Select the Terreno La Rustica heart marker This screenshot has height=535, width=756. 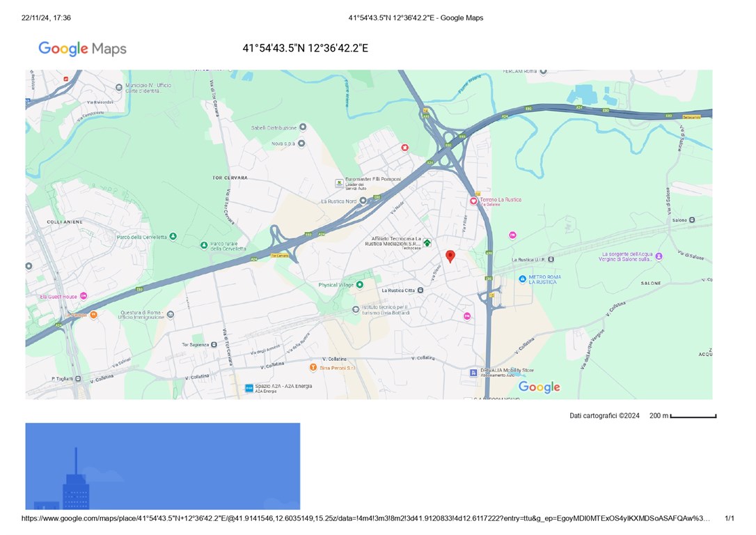coord(474,201)
